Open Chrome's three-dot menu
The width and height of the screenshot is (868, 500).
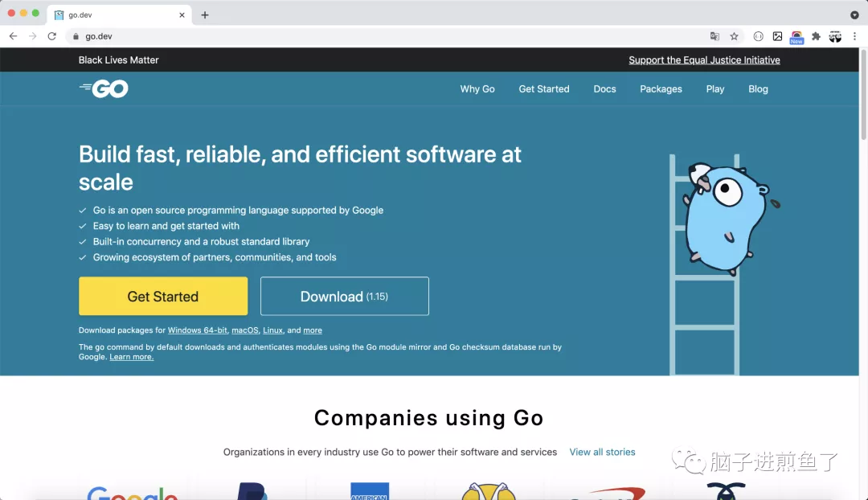[854, 36]
